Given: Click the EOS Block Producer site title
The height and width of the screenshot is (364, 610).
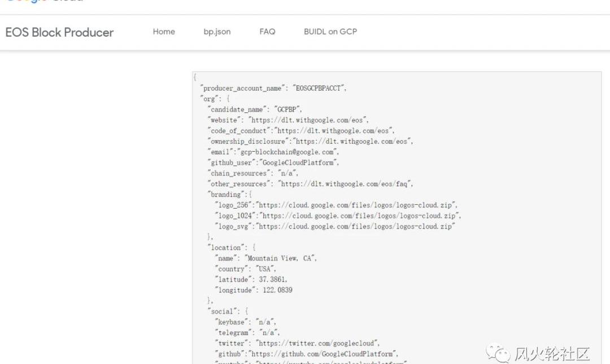Looking at the screenshot, I should click(x=59, y=32).
